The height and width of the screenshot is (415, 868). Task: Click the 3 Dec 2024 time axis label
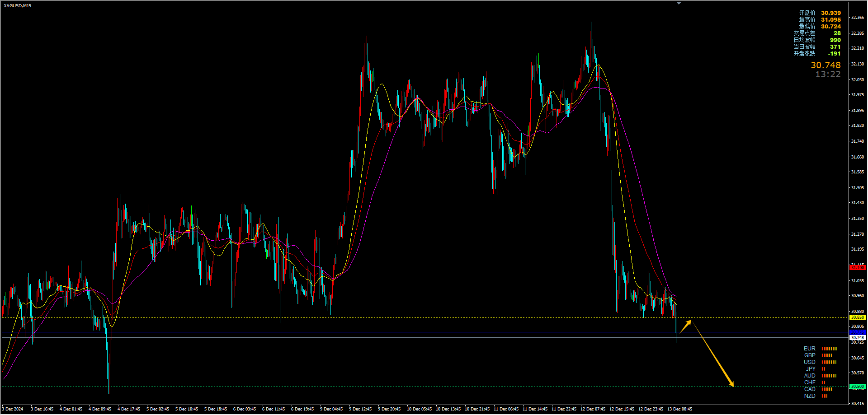[13, 409]
